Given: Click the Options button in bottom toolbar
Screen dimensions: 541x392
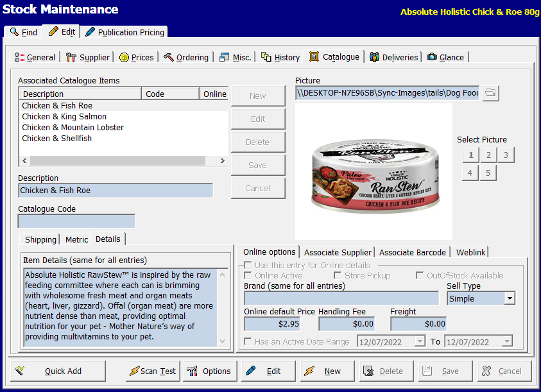Looking at the screenshot, I should click(x=209, y=371).
